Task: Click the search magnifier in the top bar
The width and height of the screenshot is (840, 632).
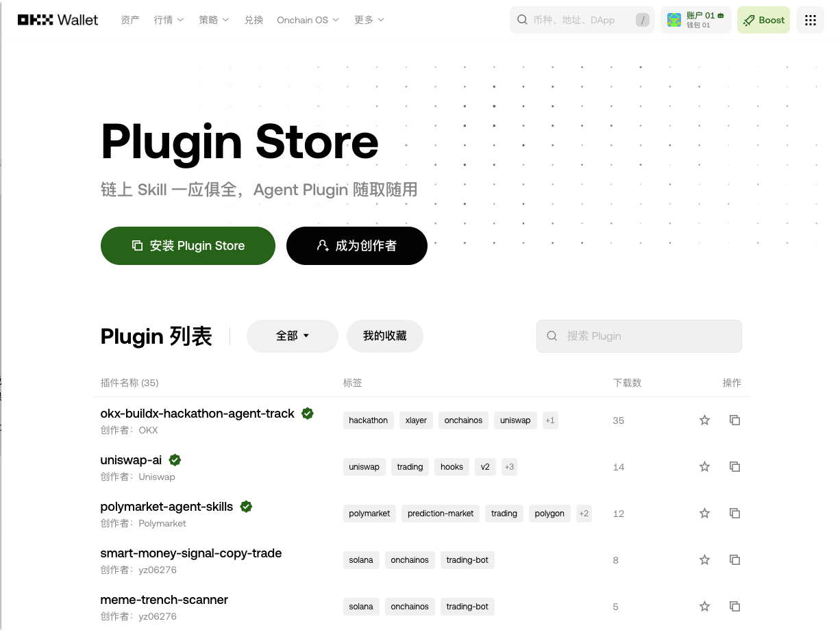Action: [522, 20]
